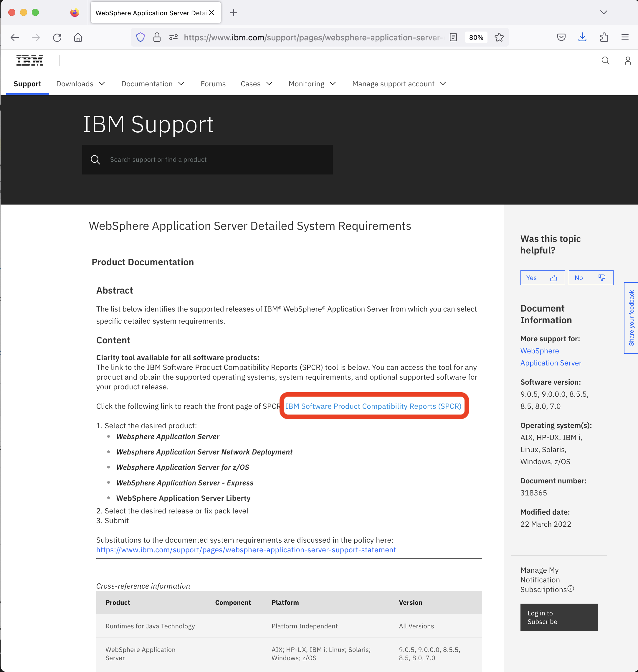Open the IBM user account icon
638x672 pixels.
[x=627, y=60]
